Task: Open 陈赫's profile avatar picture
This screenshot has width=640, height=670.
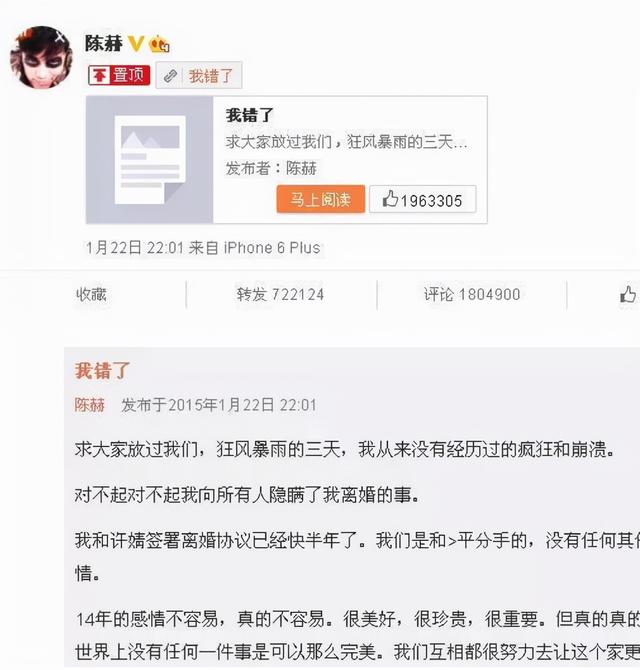Action: tap(41, 57)
